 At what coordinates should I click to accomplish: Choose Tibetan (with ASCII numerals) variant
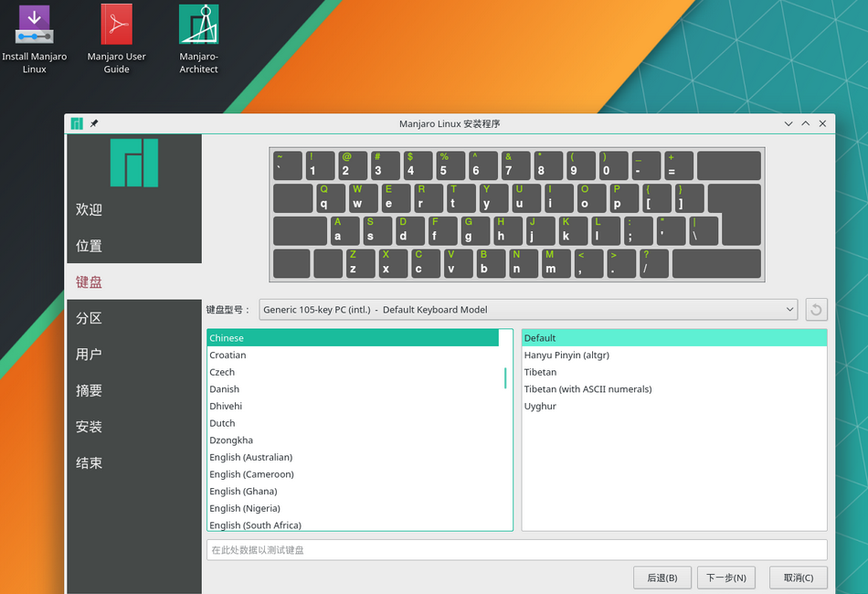coord(674,389)
